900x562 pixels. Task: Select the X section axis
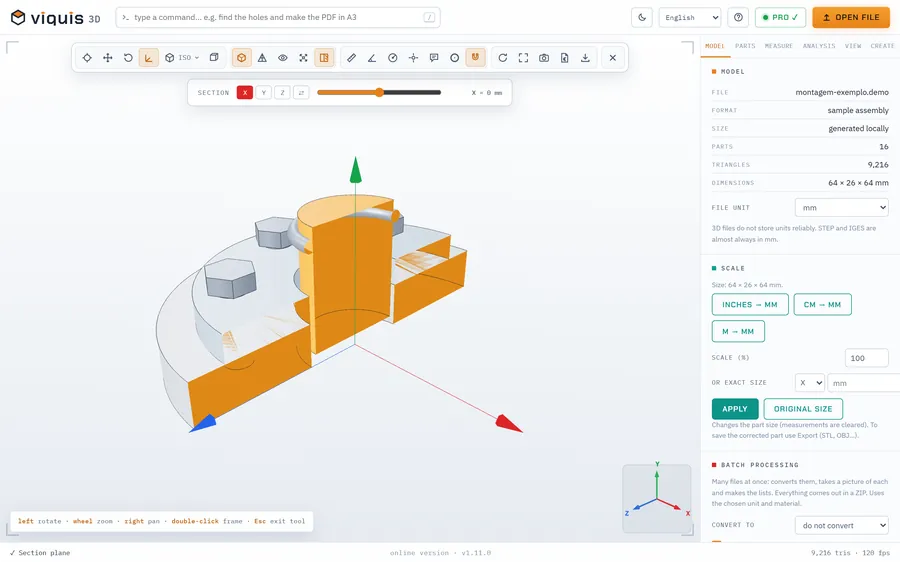tap(245, 92)
